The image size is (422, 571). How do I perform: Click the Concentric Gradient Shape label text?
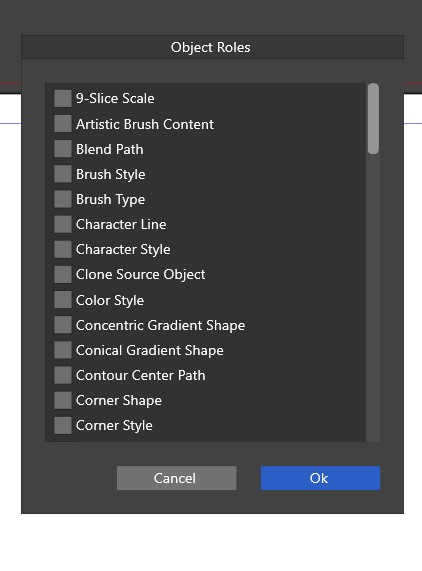[x=160, y=325]
